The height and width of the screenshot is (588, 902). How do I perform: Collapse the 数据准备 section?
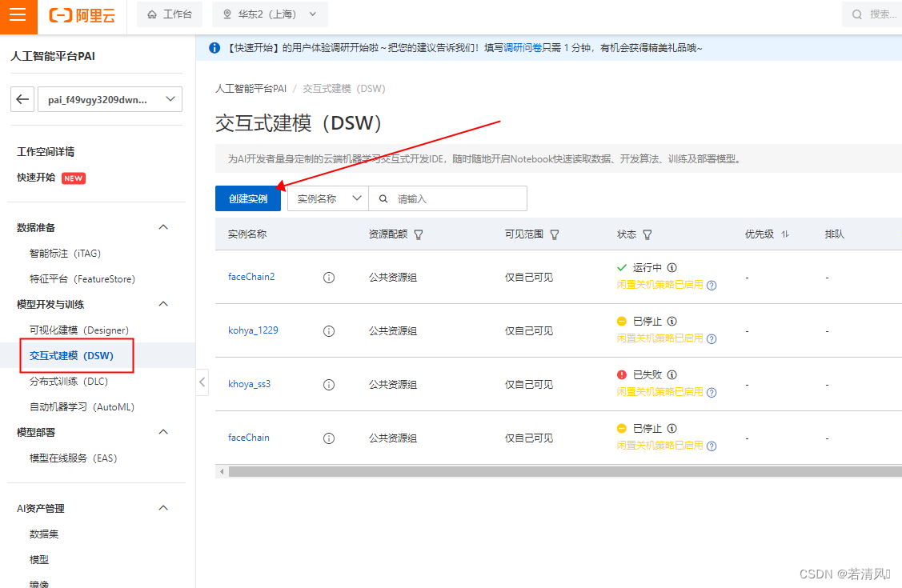[x=163, y=227]
